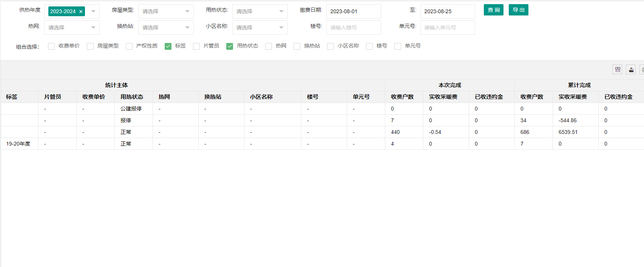Remove the 2023-2024 tag with its x

click(x=81, y=12)
